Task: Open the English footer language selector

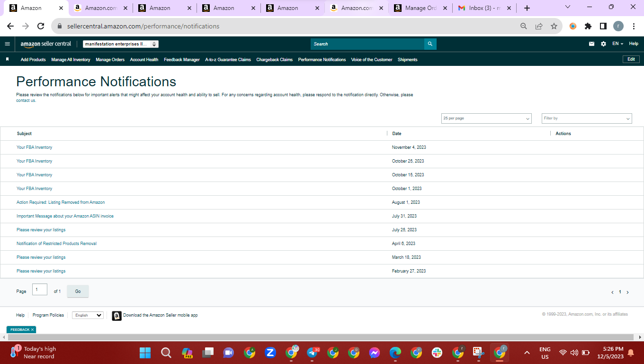Action: click(88, 315)
